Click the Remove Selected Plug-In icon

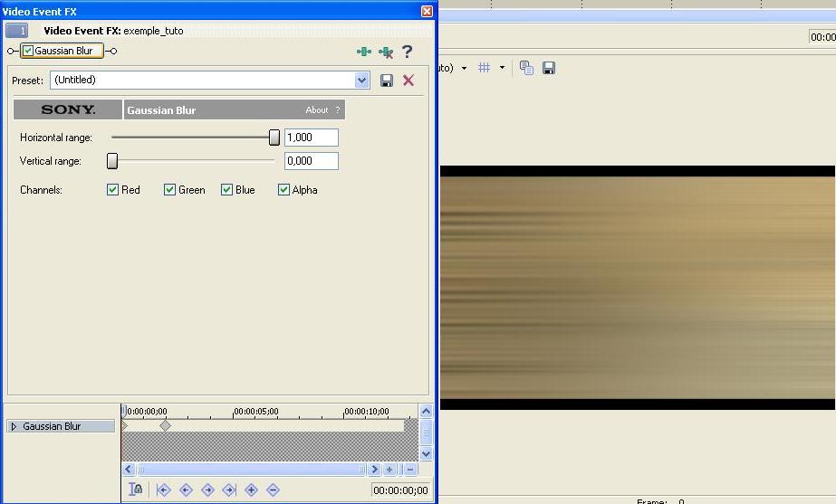(386, 52)
